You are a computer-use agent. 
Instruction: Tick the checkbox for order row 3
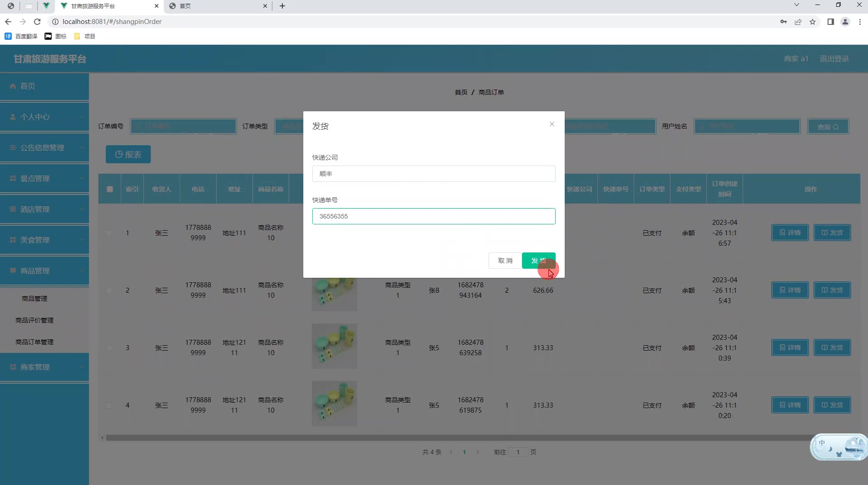[x=109, y=348]
